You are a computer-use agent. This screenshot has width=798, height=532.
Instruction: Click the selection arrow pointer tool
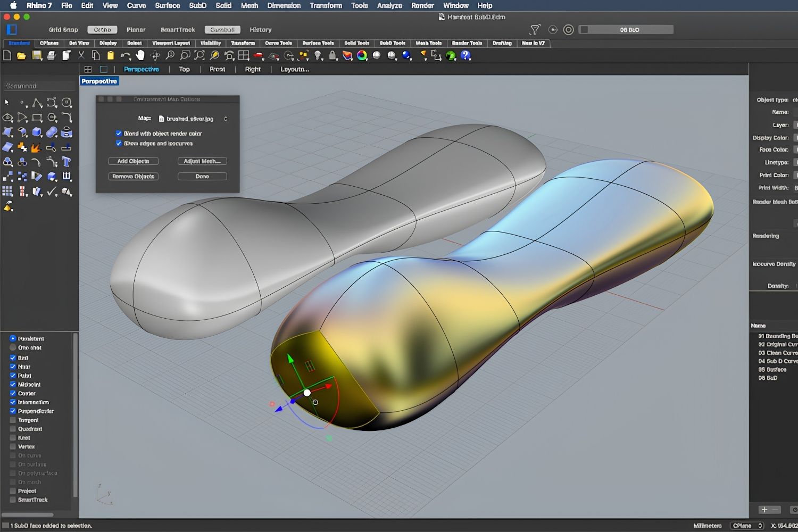(x=7, y=103)
